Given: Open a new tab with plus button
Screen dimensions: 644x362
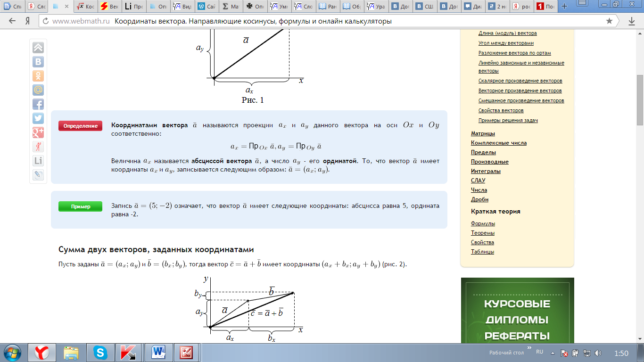Looking at the screenshot, I should 564,7.
